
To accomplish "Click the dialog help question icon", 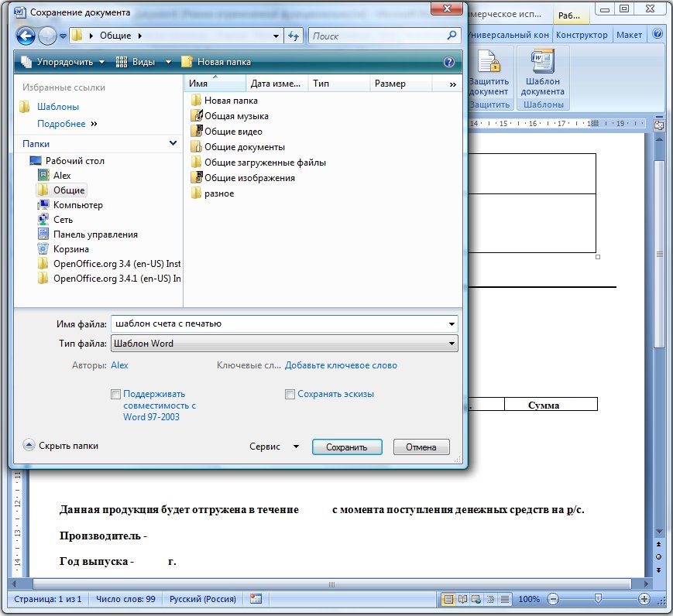I will (x=448, y=62).
